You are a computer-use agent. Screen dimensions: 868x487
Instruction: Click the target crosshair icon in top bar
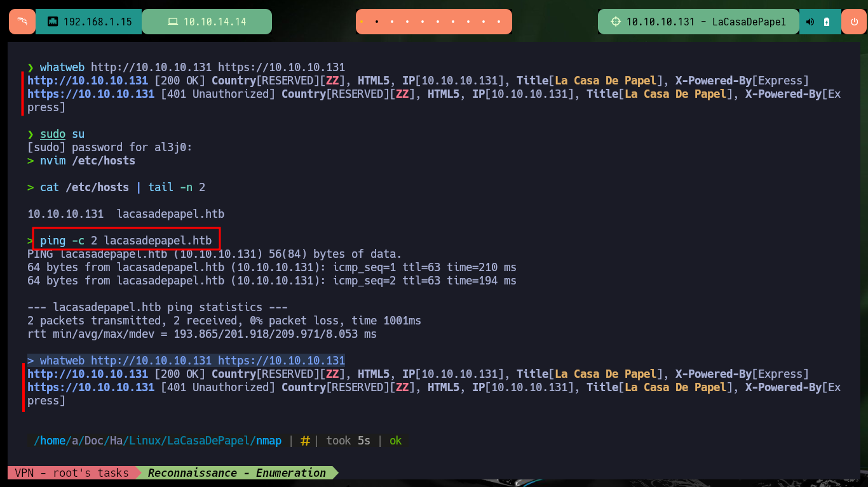click(615, 22)
